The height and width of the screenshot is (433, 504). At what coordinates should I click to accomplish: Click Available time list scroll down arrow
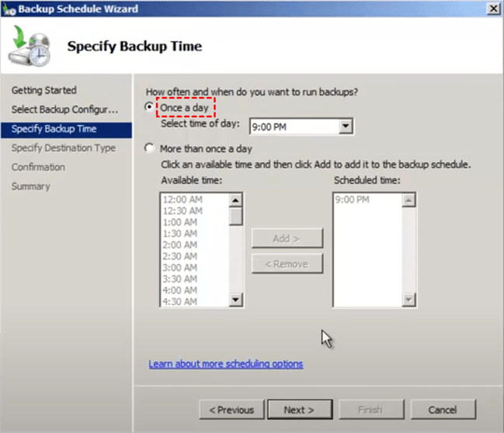coord(235,300)
